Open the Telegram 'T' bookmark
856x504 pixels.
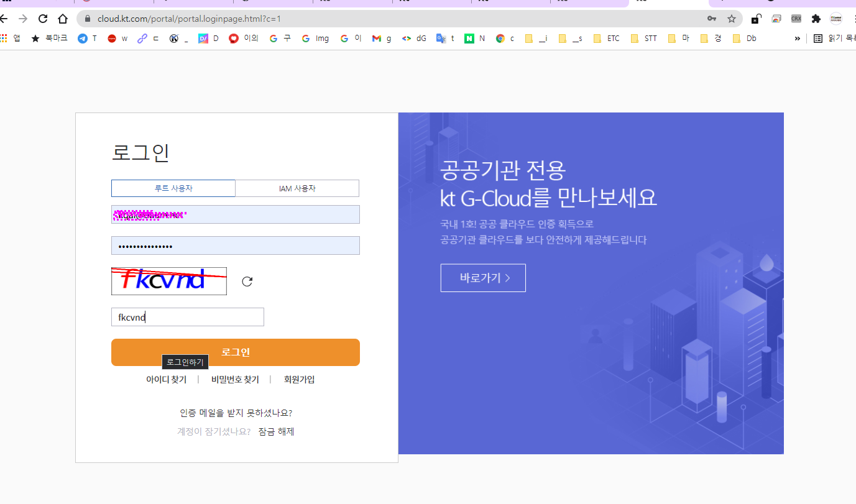[88, 39]
